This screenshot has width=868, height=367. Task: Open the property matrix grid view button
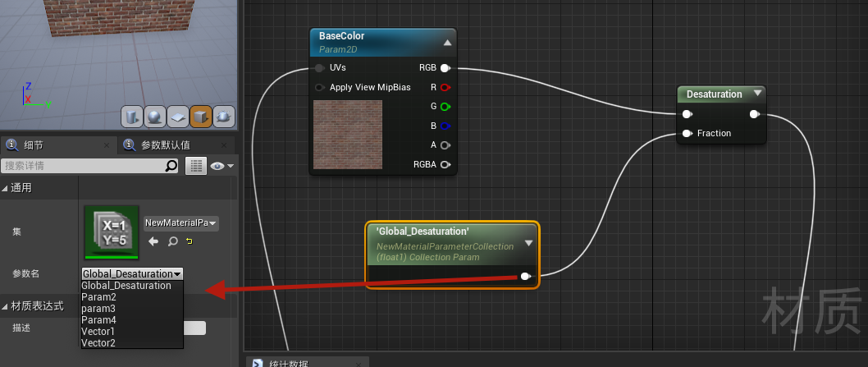[x=195, y=166]
